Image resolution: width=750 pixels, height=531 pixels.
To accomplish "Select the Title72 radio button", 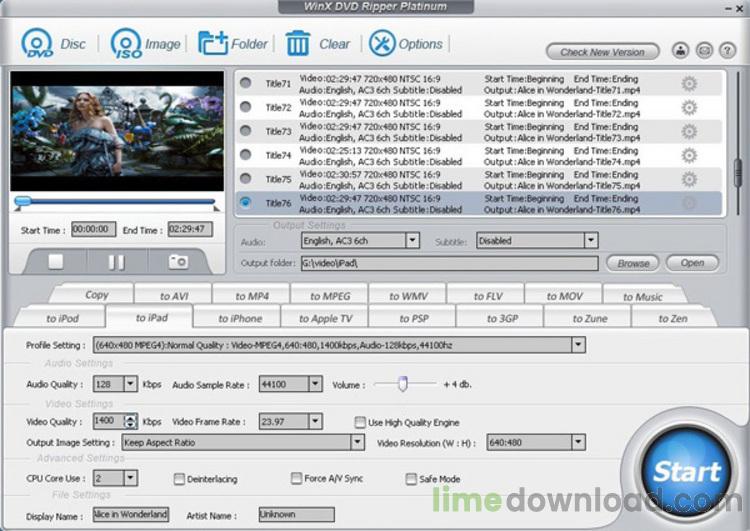I will (x=245, y=107).
